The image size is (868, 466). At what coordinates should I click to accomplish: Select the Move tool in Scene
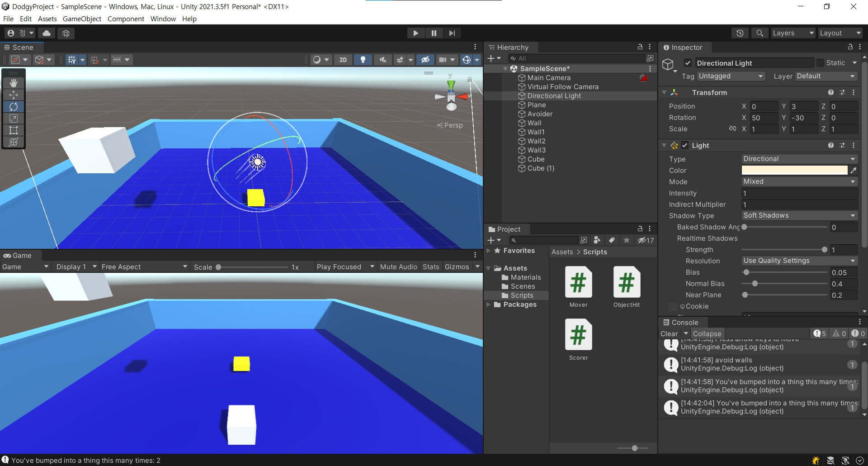(x=14, y=95)
